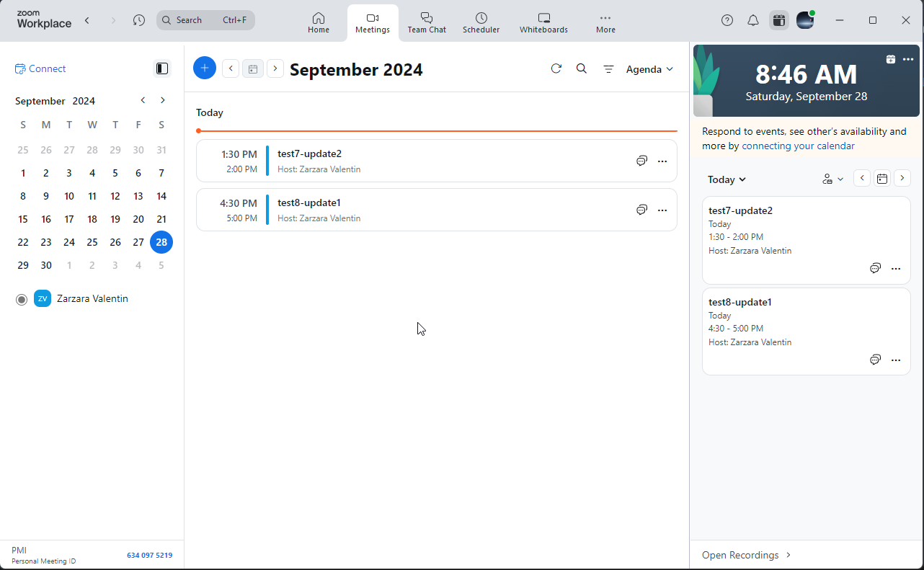Click the blue plus new meeting button
The image size is (924, 570).
(x=205, y=68)
